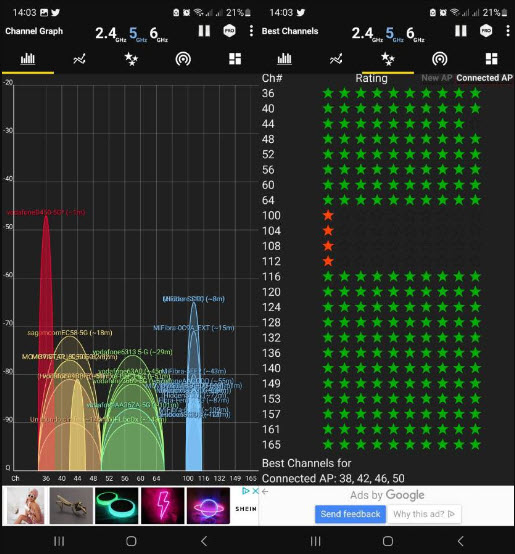
Task: Open Time Graph icon in left screen
Action: (x=79, y=59)
